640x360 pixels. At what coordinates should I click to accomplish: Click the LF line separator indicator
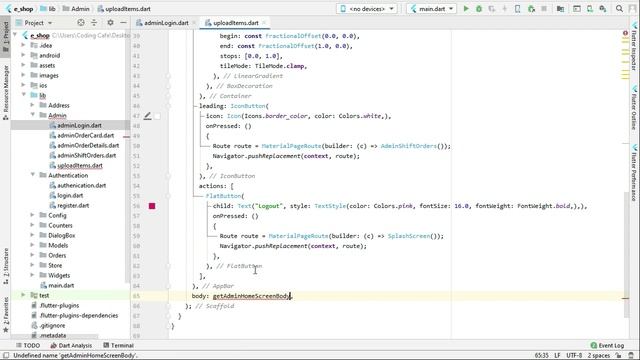coord(557,356)
